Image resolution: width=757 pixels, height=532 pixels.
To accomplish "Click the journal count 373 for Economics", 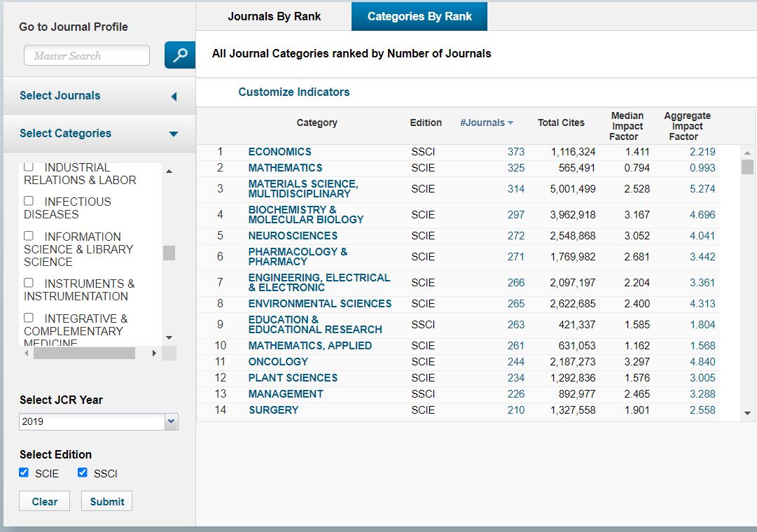I will click(x=516, y=151).
